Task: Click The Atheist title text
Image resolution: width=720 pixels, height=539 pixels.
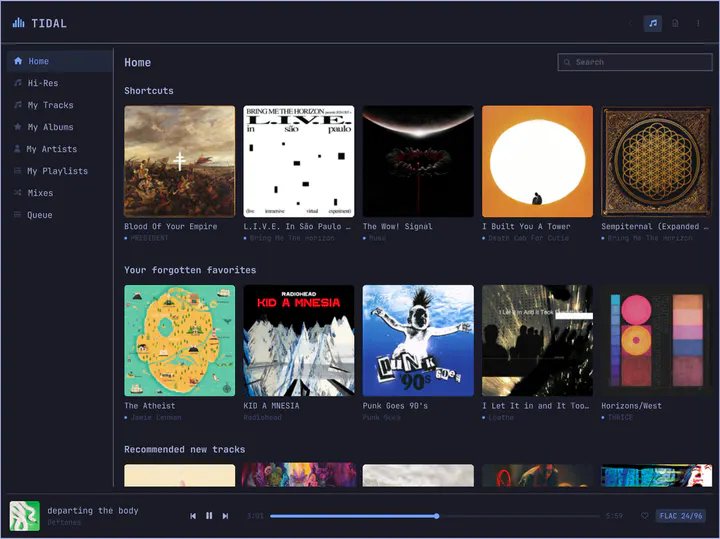Action: point(150,406)
